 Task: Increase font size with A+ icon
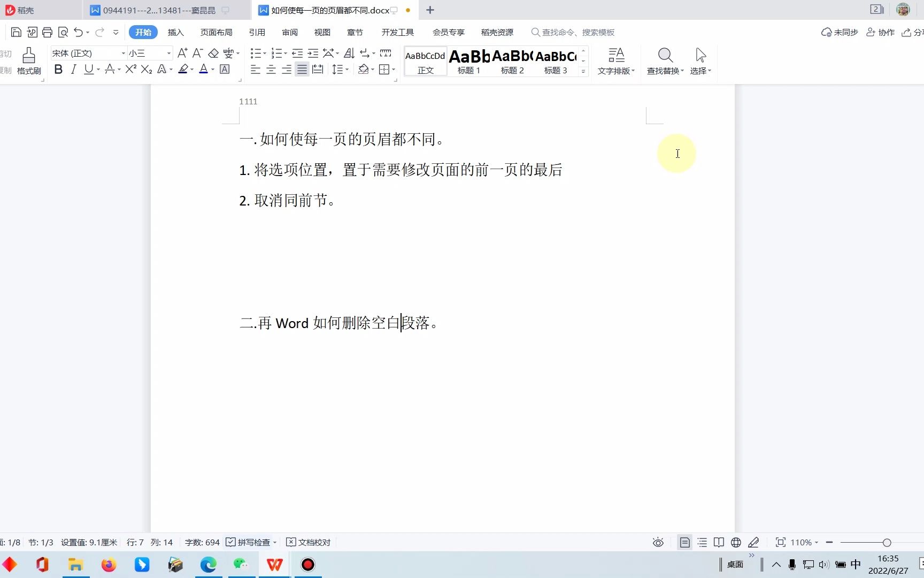point(182,53)
